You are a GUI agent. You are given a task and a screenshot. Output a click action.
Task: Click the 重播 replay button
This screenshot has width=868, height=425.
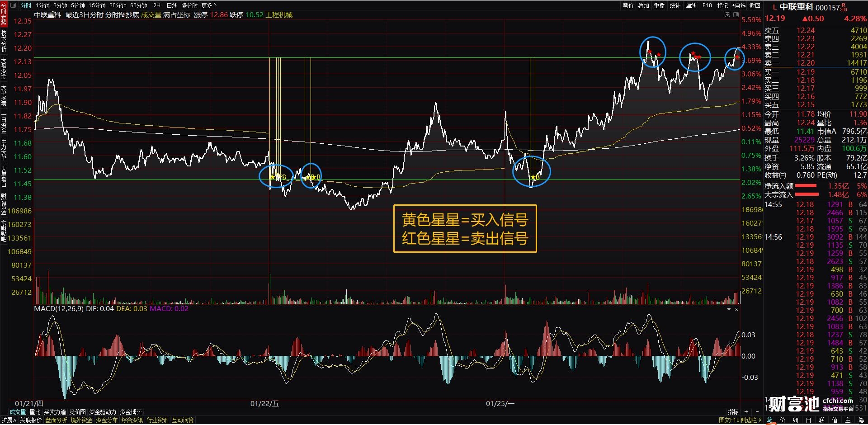659,5
